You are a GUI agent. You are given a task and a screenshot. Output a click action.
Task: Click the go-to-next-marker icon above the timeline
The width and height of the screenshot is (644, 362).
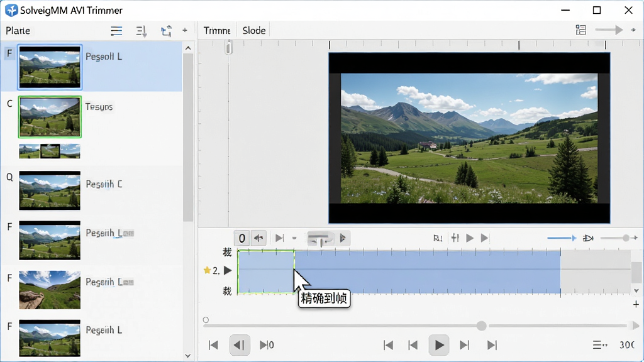click(280, 238)
